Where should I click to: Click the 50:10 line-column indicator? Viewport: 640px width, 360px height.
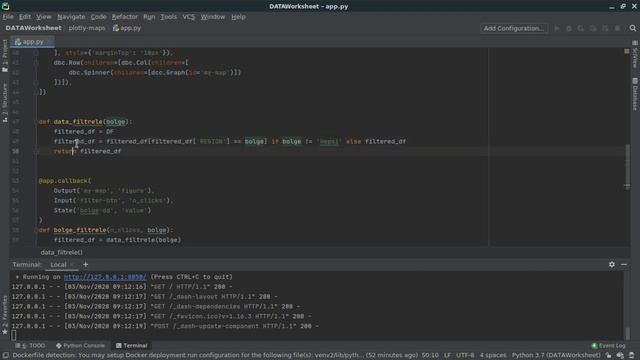pyautogui.click(x=430, y=355)
